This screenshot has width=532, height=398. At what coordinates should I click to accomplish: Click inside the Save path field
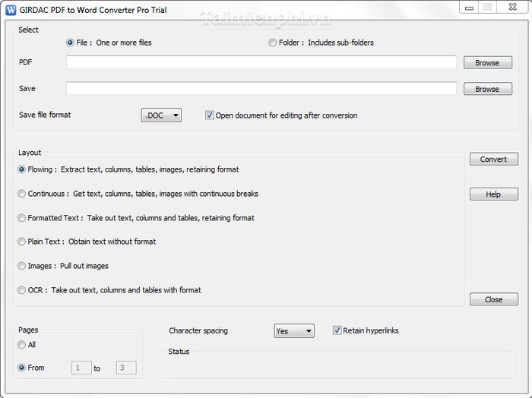(x=261, y=89)
